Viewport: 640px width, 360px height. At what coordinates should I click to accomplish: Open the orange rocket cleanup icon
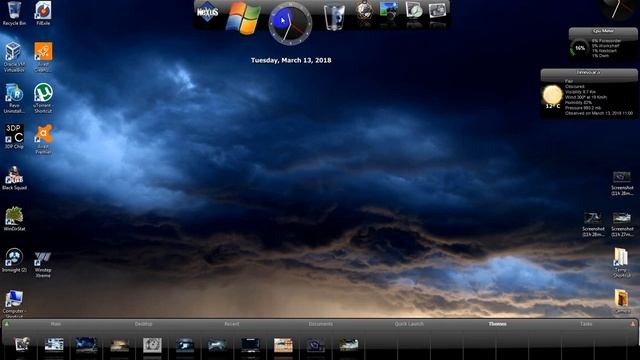pos(43,57)
